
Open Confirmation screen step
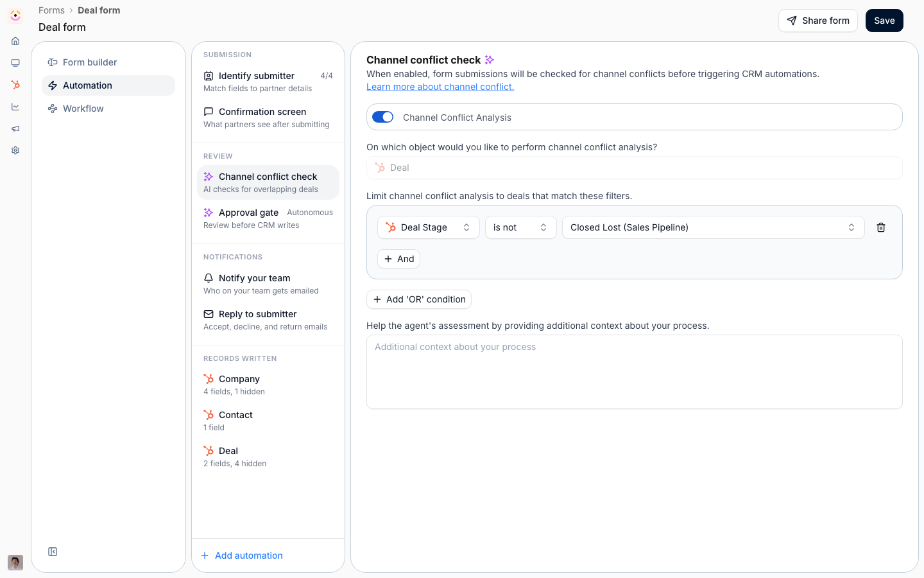[x=268, y=118]
